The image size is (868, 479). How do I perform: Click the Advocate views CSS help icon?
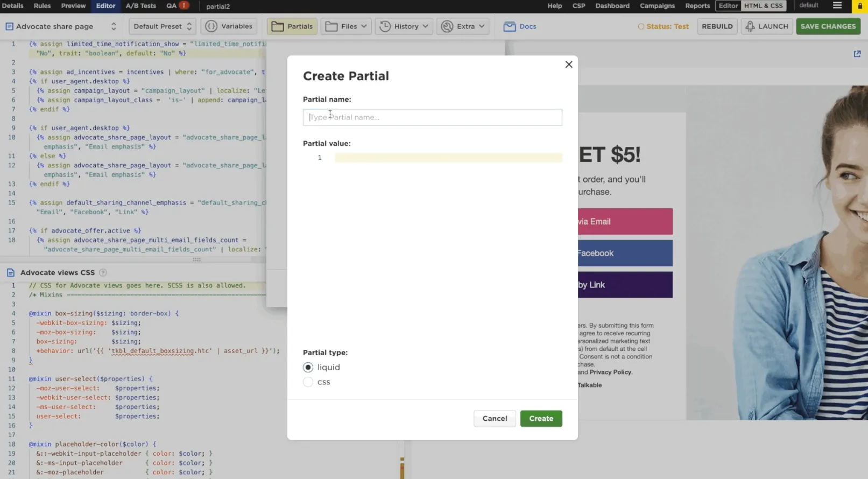pyautogui.click(x=103, y=273)
